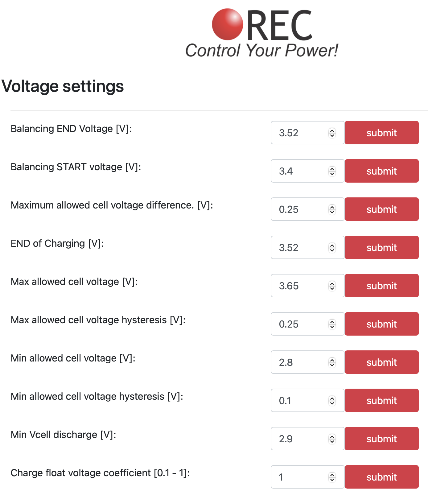Click stepper arrows for Balancing START voltage
428x504 pixels.
[x=332, y=171]
